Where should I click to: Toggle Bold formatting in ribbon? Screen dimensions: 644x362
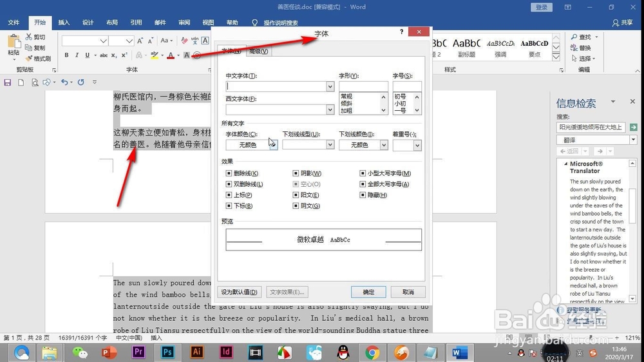[x=66, y=55]
